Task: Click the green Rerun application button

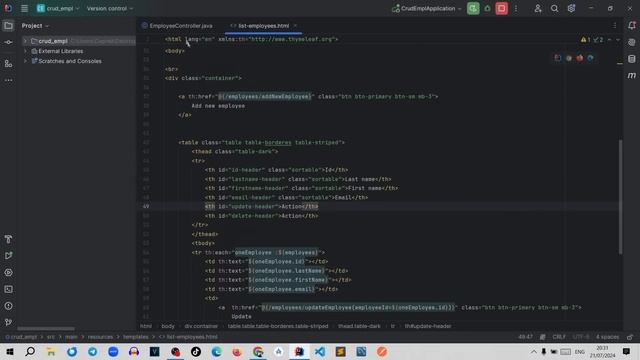Action: click(473, 8)
